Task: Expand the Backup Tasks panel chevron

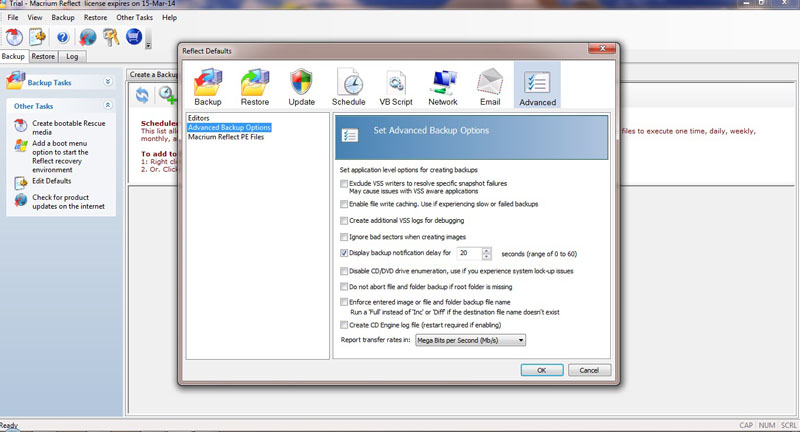Action: pyautogui.click(x=108, y=82)
